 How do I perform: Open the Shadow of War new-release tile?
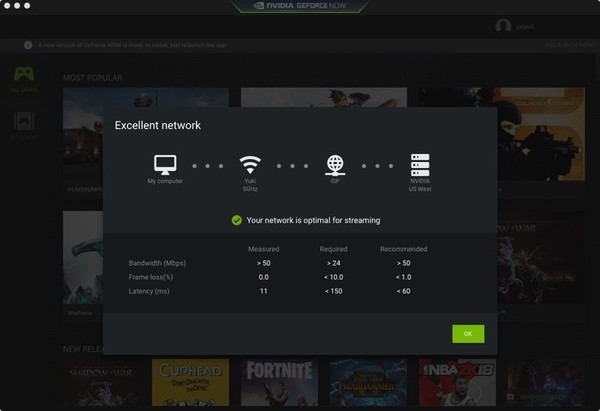click(x=101, y=382)
